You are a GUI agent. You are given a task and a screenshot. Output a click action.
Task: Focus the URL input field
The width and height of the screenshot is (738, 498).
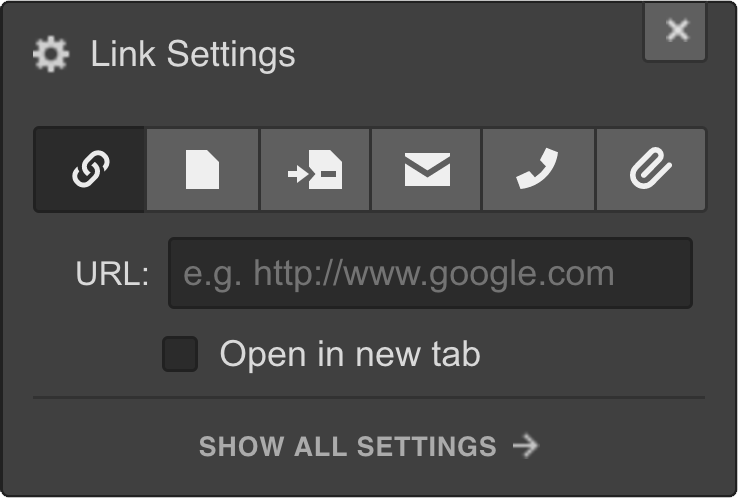[x=430, y=273]
